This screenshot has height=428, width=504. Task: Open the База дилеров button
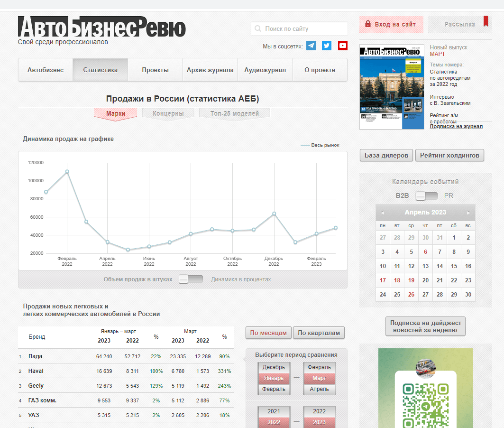(386, 155)
